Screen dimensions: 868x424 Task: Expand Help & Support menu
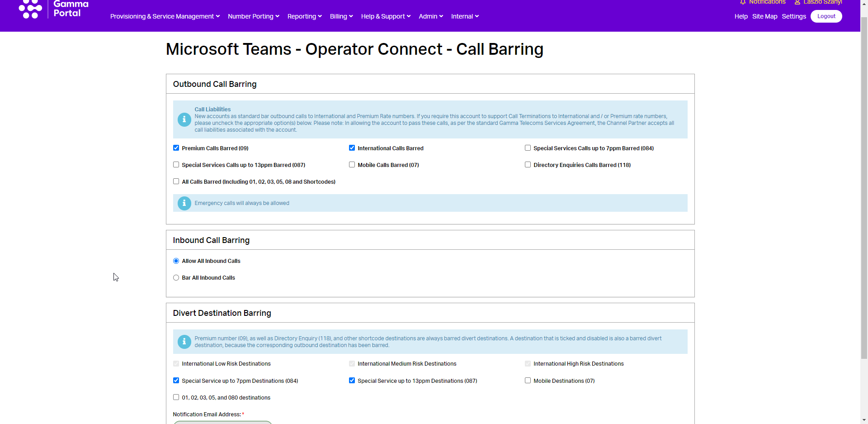(x=386, y=16)
